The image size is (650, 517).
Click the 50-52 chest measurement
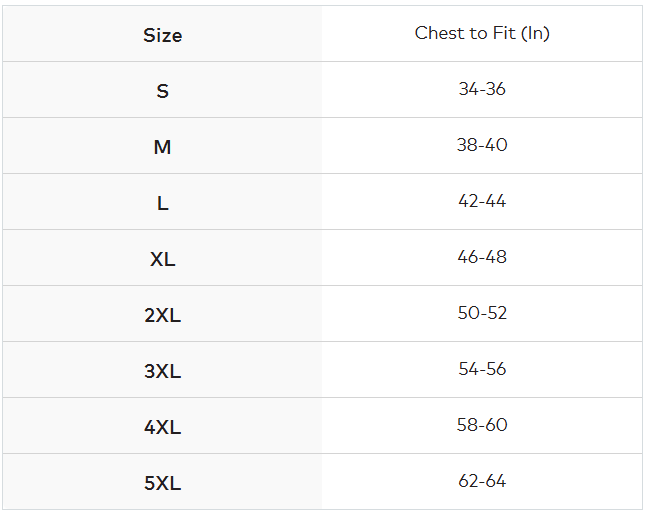tap(482, 313)
